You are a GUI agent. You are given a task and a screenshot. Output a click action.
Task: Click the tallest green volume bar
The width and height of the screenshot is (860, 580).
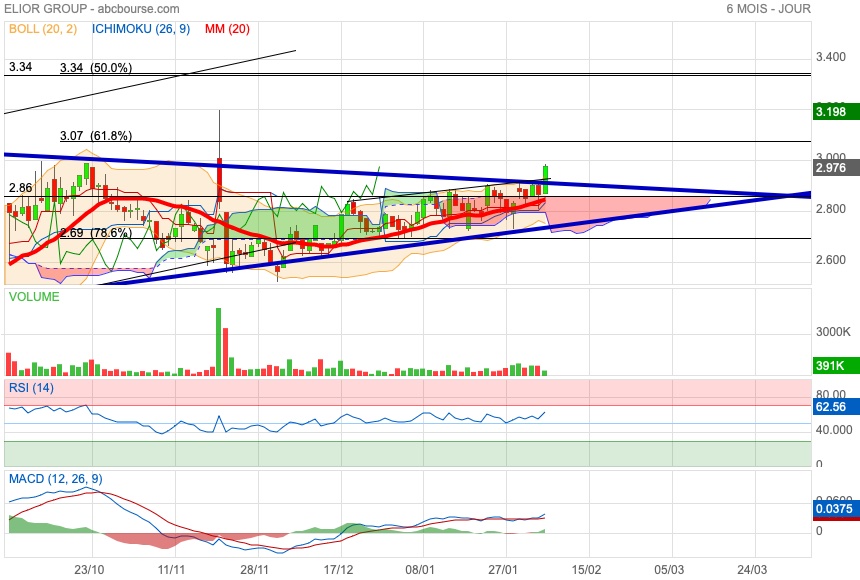click(218, 341)
